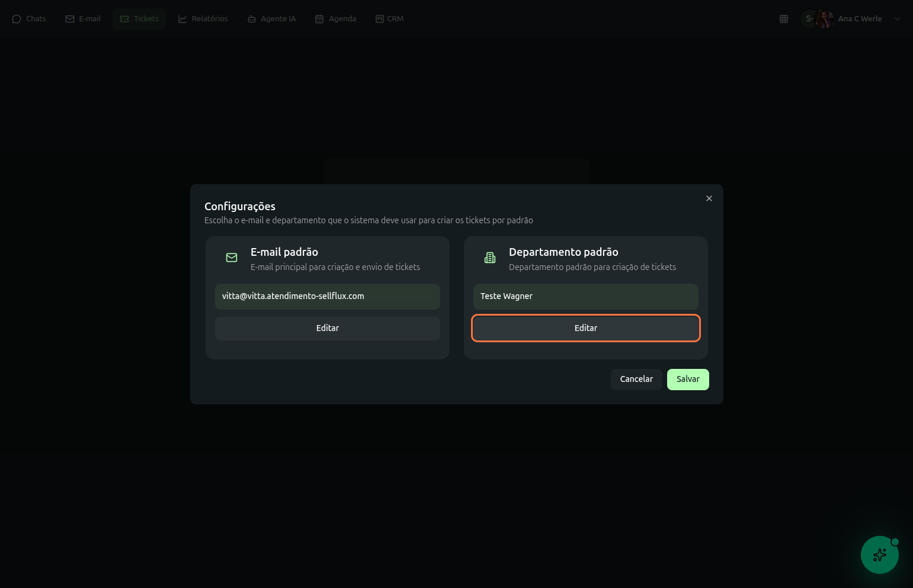The image size is (913, 588).
Task: Edit the default department
Action: click(585, 328)
